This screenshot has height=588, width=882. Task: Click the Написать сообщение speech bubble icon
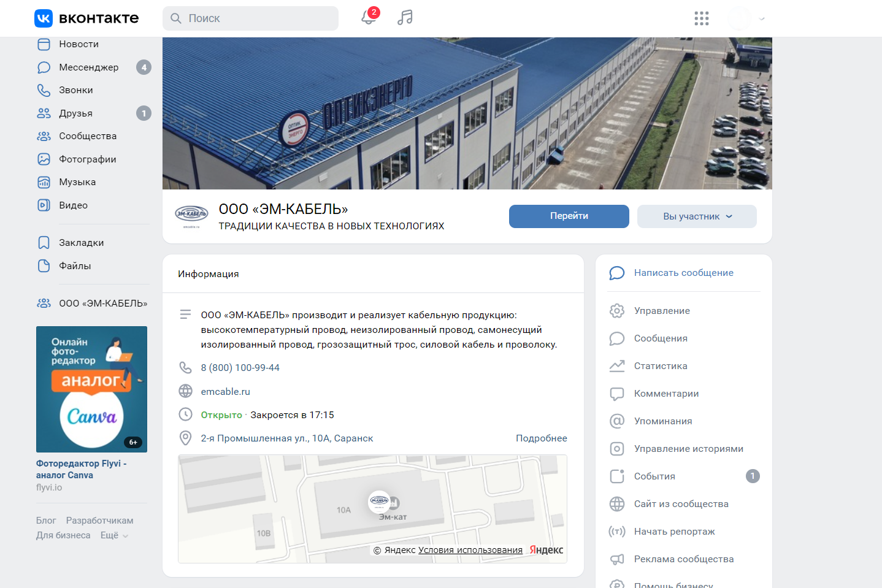coord(617,273)
